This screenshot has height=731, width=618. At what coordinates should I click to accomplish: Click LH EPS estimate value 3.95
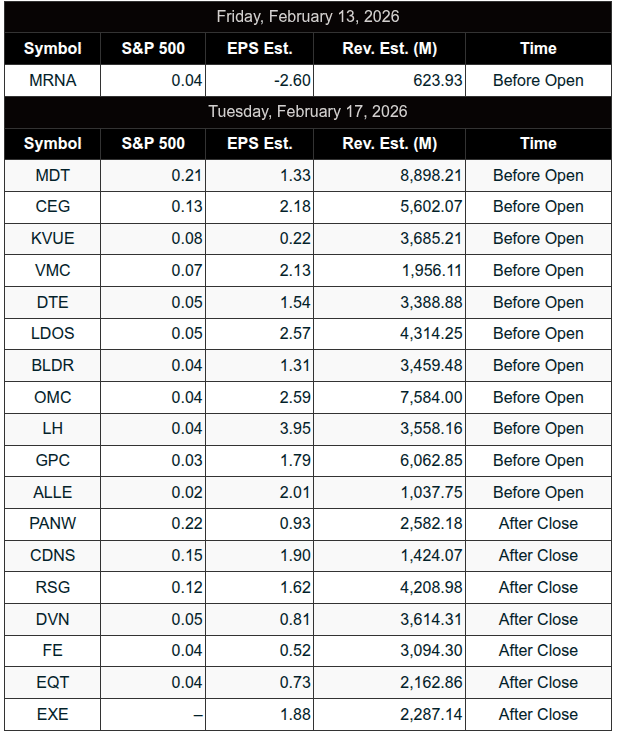[x=294, y=428]
